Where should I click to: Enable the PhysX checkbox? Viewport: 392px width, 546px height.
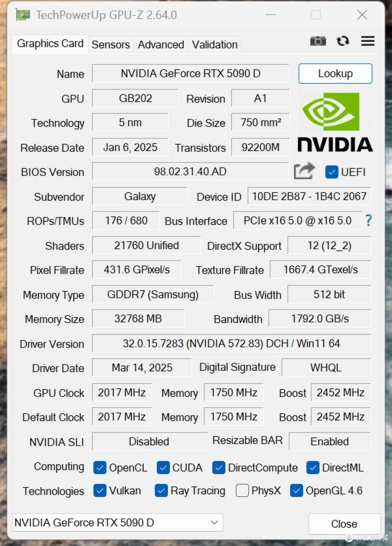(x=242, y=490)
